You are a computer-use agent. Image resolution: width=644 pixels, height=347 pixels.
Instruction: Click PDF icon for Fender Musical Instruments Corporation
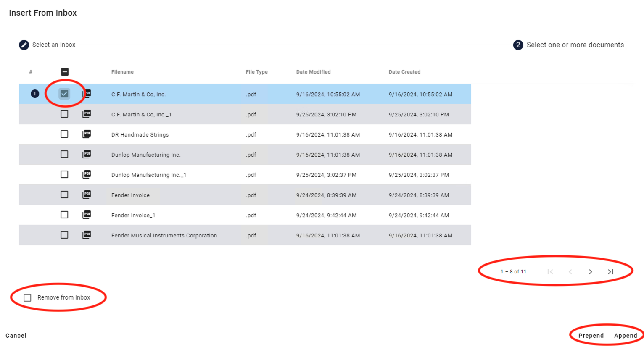pyautogui.click(x=87, y=235)
